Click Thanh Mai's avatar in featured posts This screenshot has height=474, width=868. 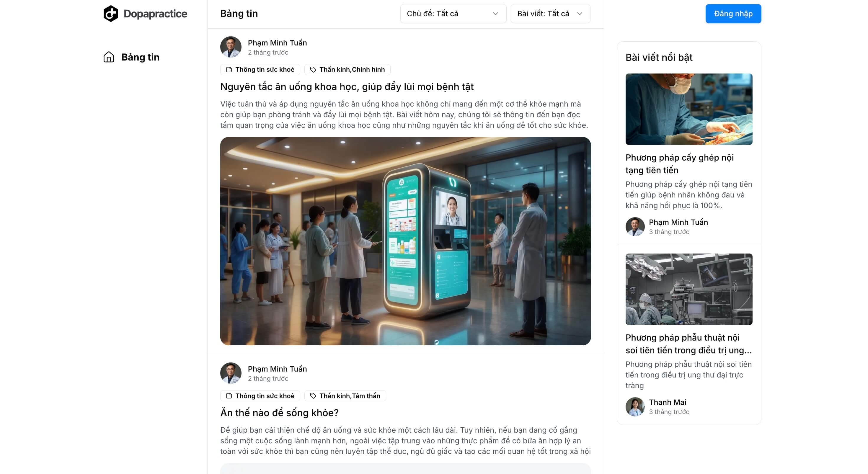pos(635,407)
